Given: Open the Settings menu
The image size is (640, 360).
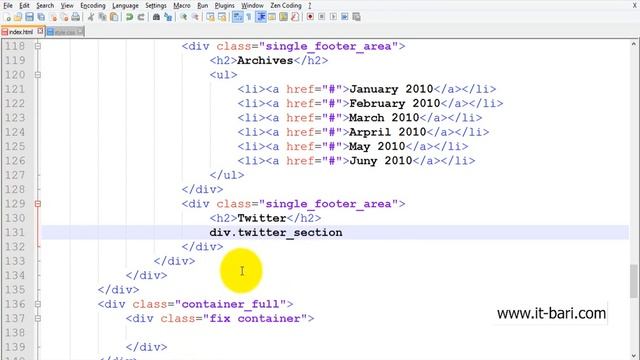Looking at the screenshot, I should coord(156,6).
